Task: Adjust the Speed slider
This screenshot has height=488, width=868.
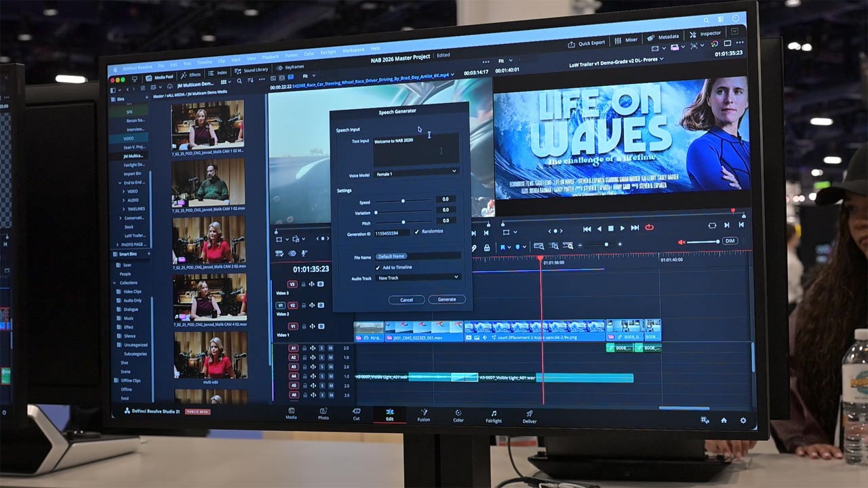Action: (403, 201)
